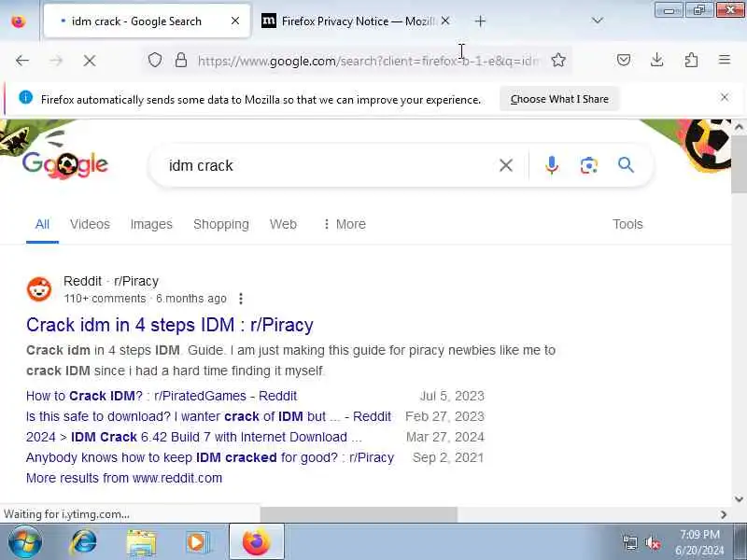747x560 pixels.
Task: Open the Extensions puzzle icon
Action: 691,60
